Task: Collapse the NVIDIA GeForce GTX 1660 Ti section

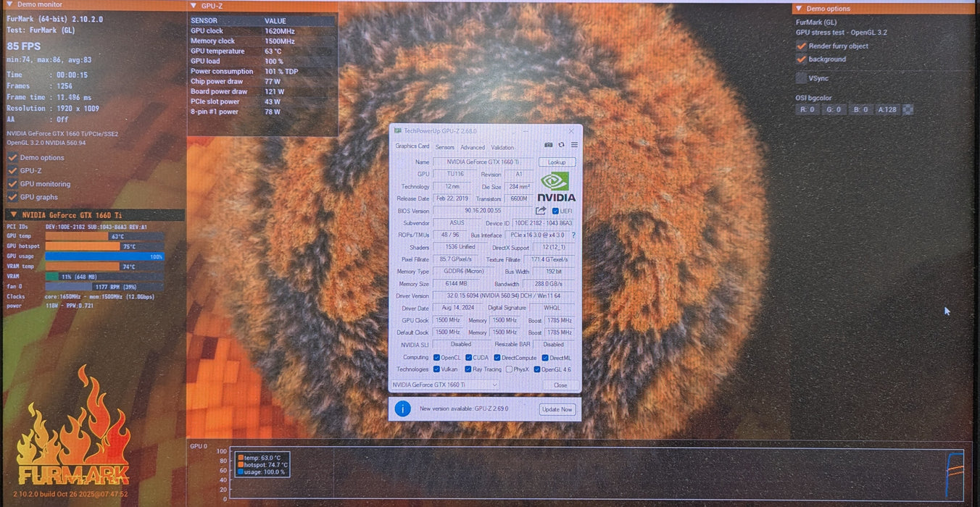Action: coord(13,215)
